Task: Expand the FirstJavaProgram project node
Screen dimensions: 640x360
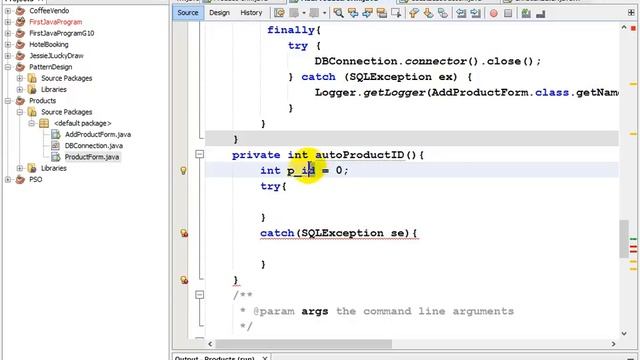Action: tap(8, 22)
